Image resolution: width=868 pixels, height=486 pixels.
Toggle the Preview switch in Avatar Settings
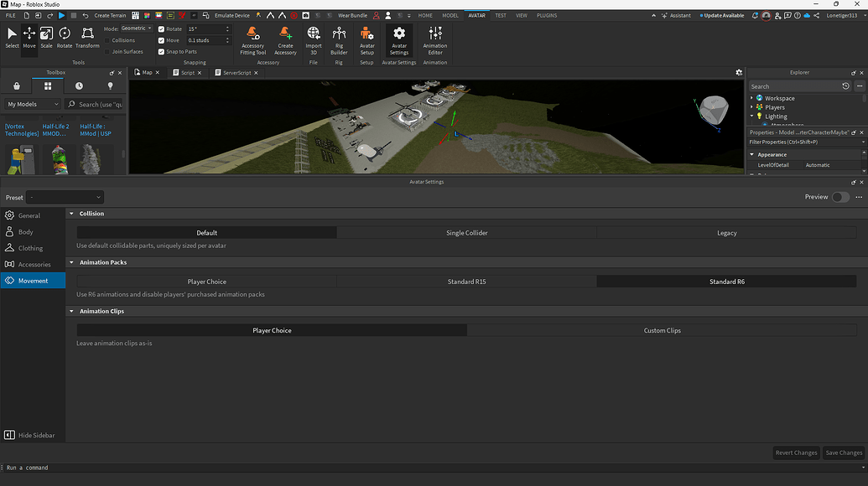click(x=841, y=195)
